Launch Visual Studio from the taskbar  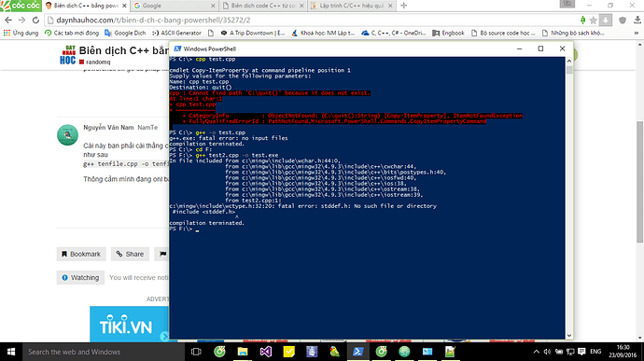pyautogui.click(x=266, y=352)
